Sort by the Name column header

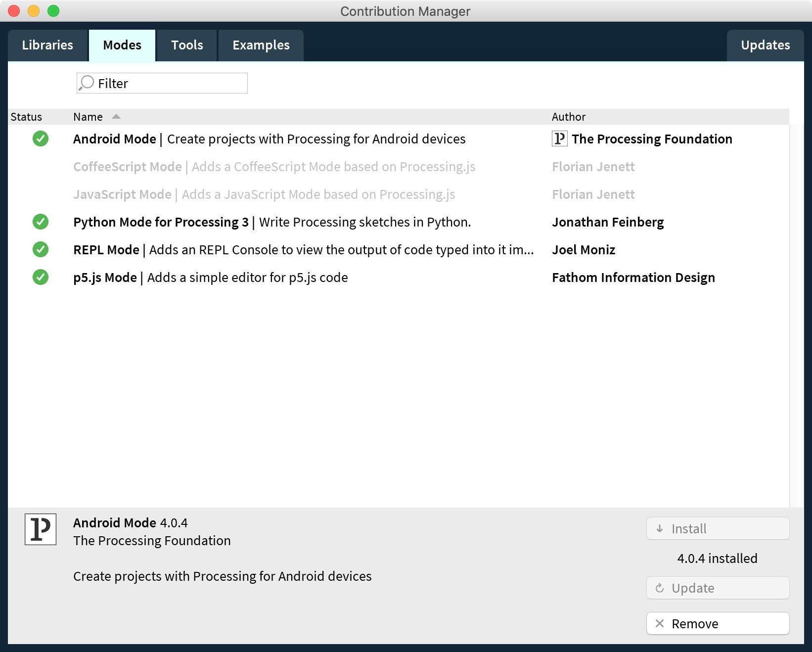(x=88, y=117)
